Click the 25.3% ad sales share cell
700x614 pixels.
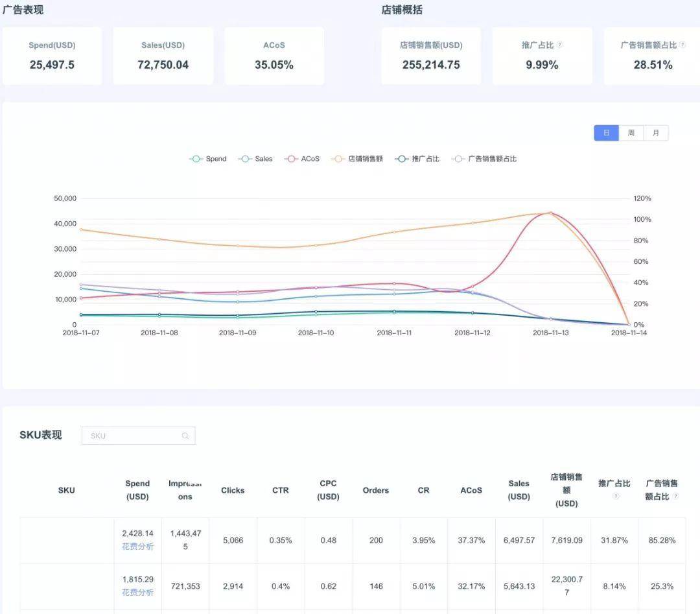click(x=662, y=586)
